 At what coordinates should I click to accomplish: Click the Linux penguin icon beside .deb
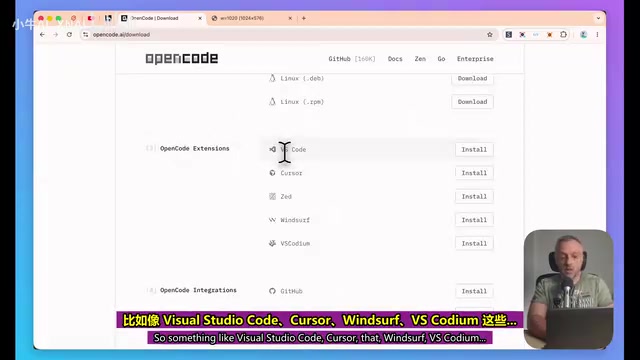point(272,78)
